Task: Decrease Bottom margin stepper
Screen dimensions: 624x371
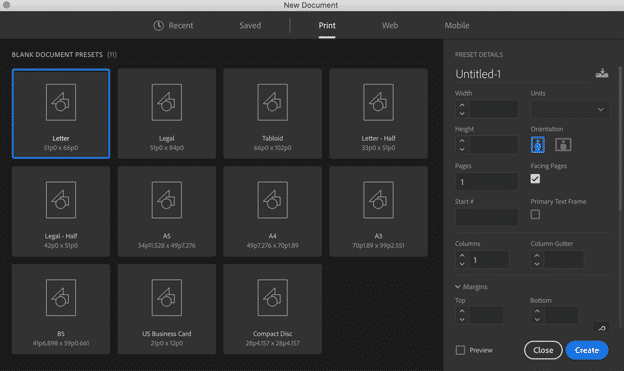Action: click(x=537, y=320)
